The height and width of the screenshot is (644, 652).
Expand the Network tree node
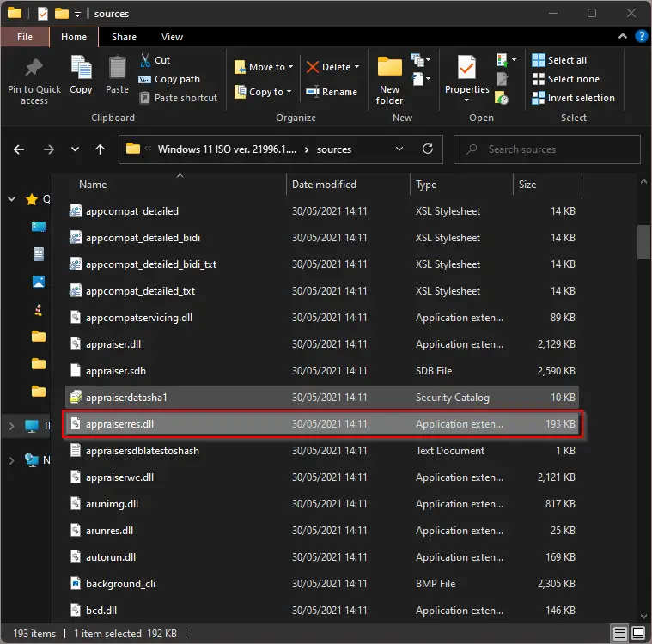pos(12,460)
